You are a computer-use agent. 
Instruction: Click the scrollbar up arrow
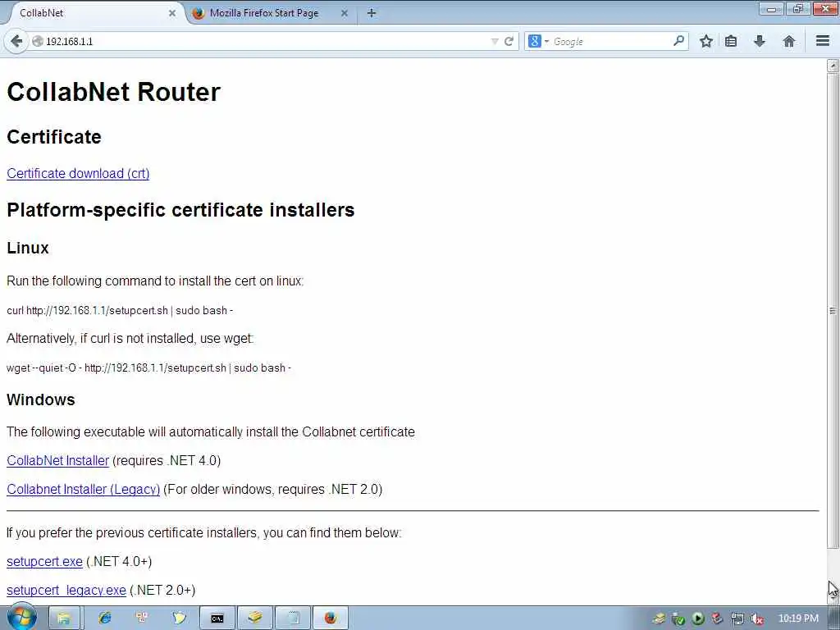tap(833, 66)
